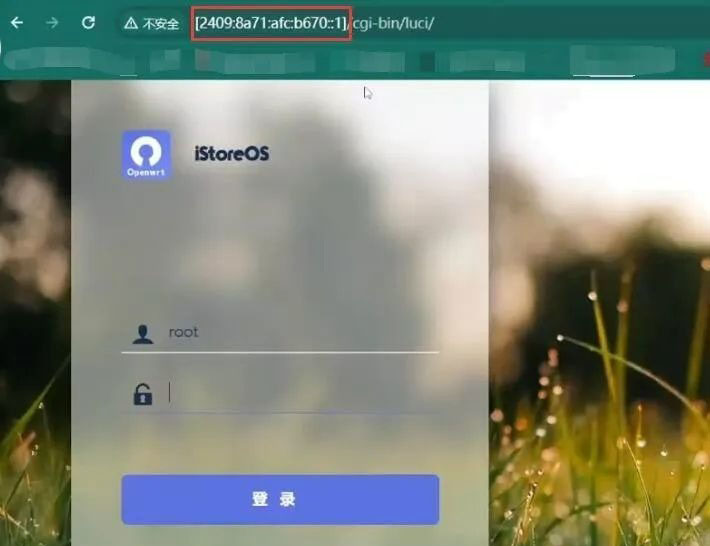
Task: Click the iStoreOS title text
Action: click(x=232, y=153)
